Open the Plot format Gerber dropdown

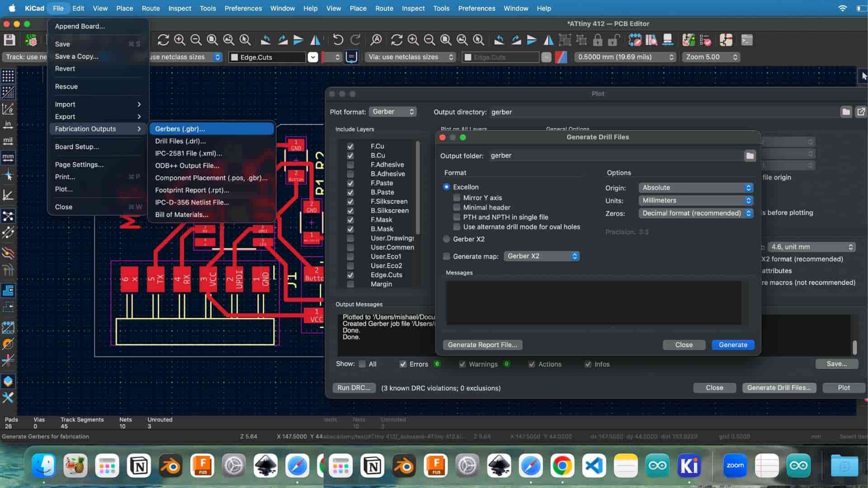[392, 112]
